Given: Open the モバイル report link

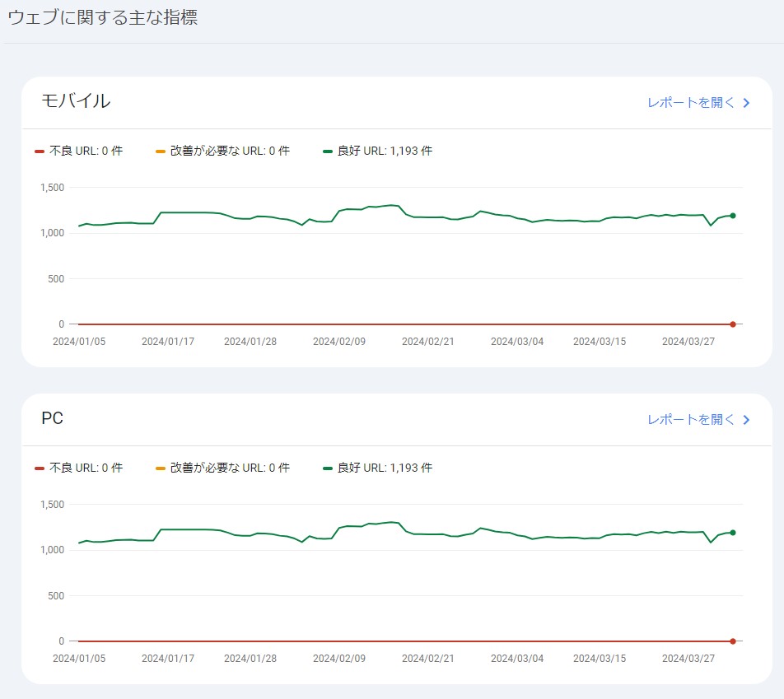Looking at the screenshot, I should tap(698, 102).
